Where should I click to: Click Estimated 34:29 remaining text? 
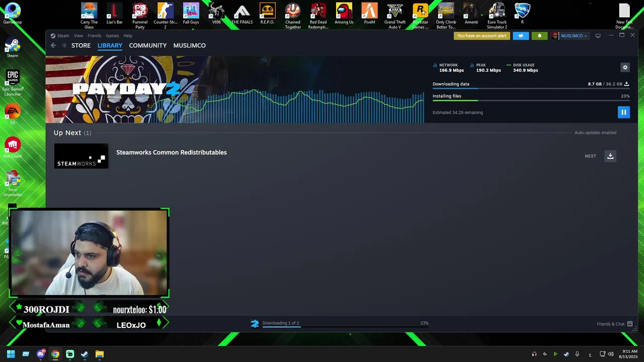(457, 113)
